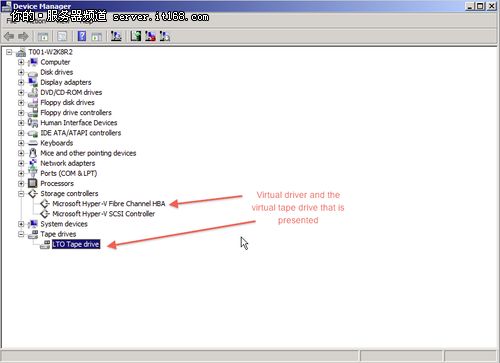
Task: Expand the Disk drives node
Action: coord(21,72)
